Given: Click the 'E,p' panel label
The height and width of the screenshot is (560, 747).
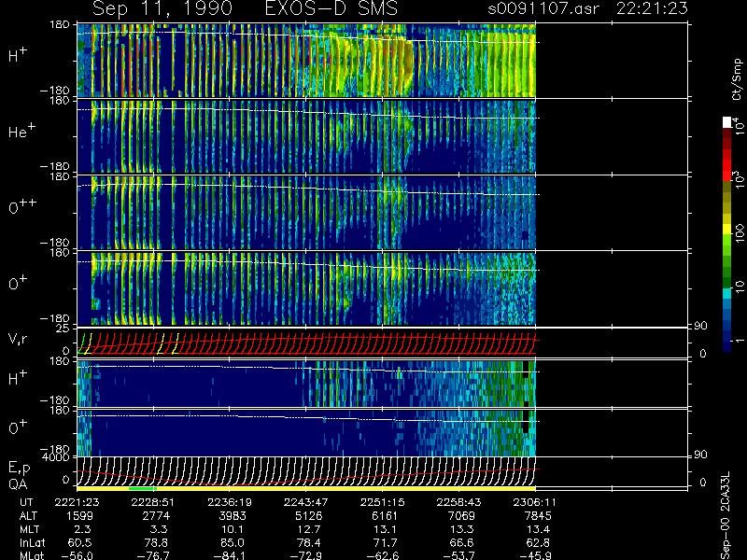Looking at the screenshot, I should pos(19,469).
